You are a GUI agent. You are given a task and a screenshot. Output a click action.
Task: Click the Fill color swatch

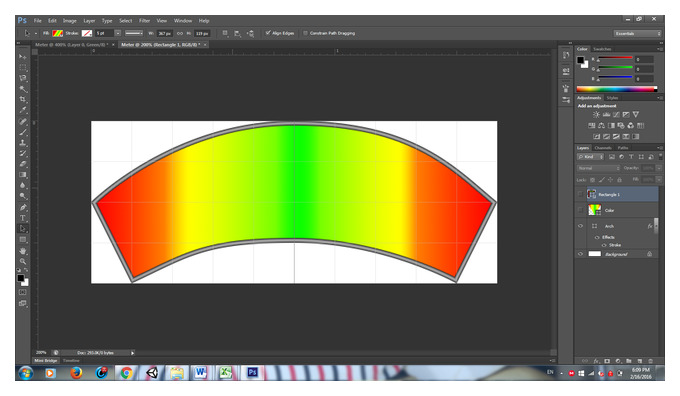[x=58, y=33]
